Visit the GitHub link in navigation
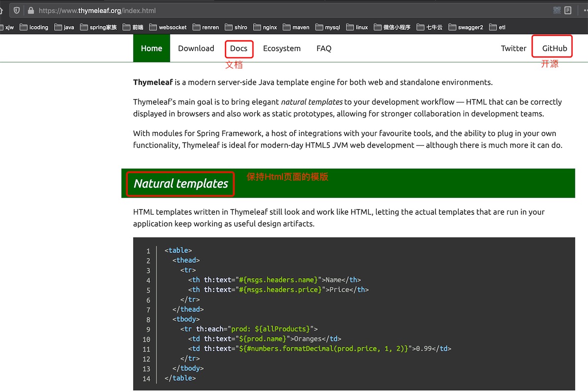Image resolution: width=588 pixels, height=392 pixels. coord(555,49)
